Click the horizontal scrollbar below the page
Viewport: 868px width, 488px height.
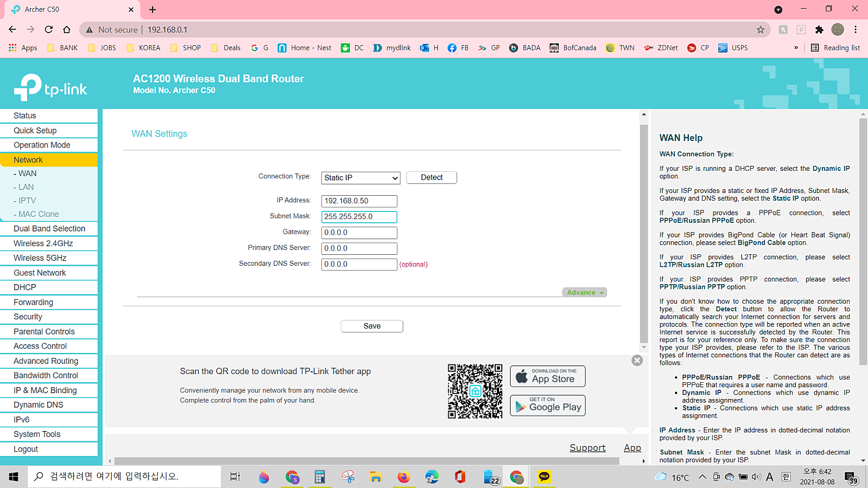point(367,461)
